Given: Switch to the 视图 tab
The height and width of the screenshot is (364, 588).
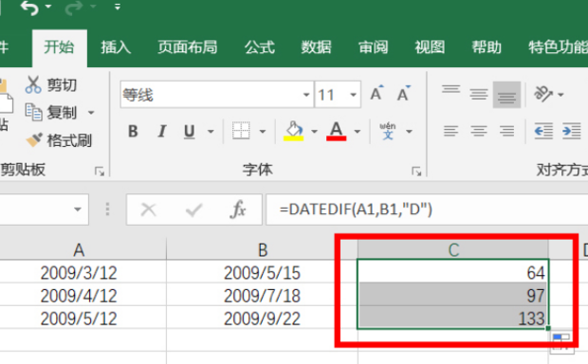Looking at the screenshot, I should click(x=430, y=47).
